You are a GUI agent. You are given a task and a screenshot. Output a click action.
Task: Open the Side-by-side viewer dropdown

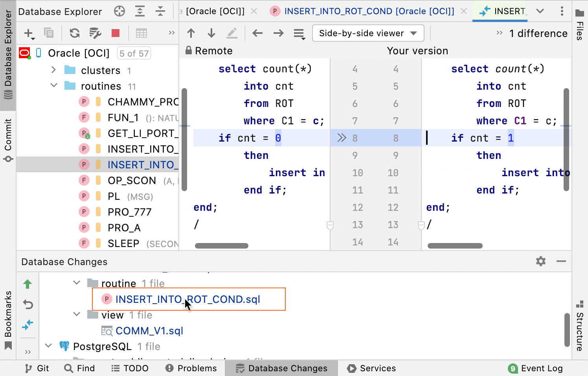(x=368, y=33)
